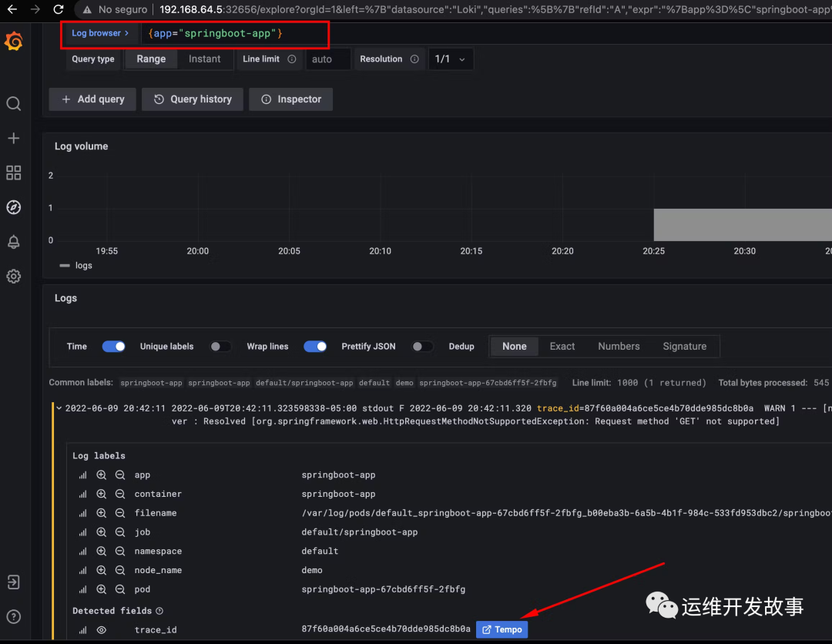Toggle the Wrap lines switch
The image size is (832, 644).
315,347
